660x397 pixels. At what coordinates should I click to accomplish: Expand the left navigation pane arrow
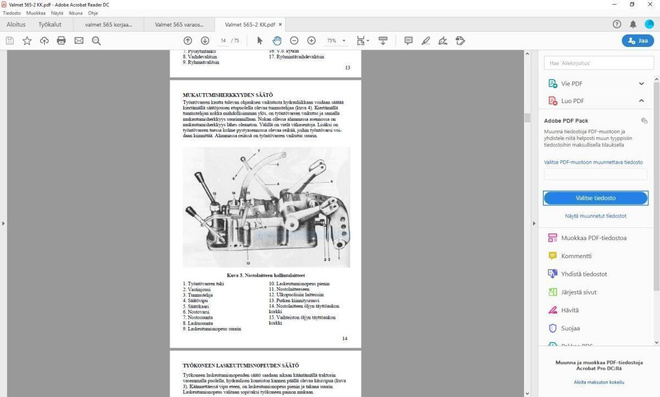tap(3, 223)
